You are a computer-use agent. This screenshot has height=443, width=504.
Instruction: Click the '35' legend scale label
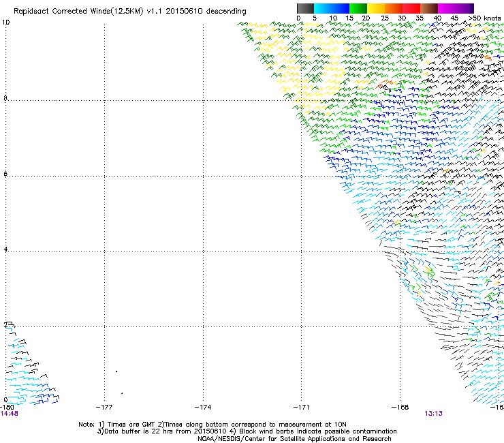(x=420, y=18)
